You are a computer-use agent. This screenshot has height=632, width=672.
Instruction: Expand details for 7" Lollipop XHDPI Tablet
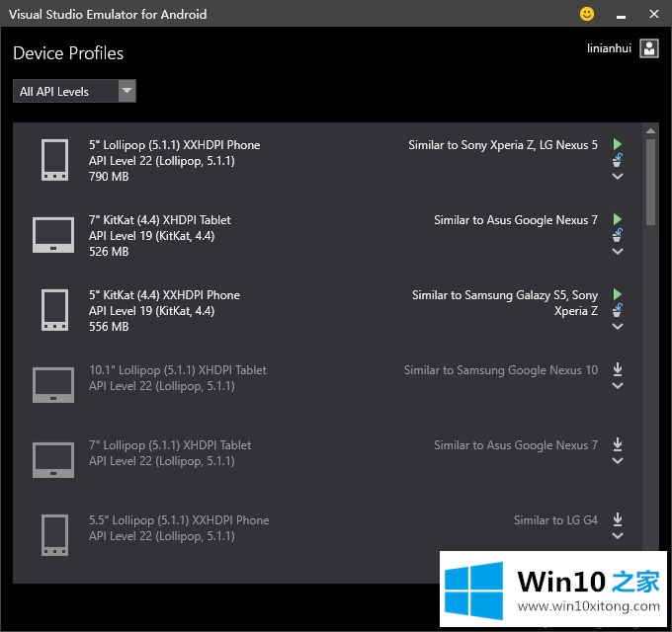point(617,461)
